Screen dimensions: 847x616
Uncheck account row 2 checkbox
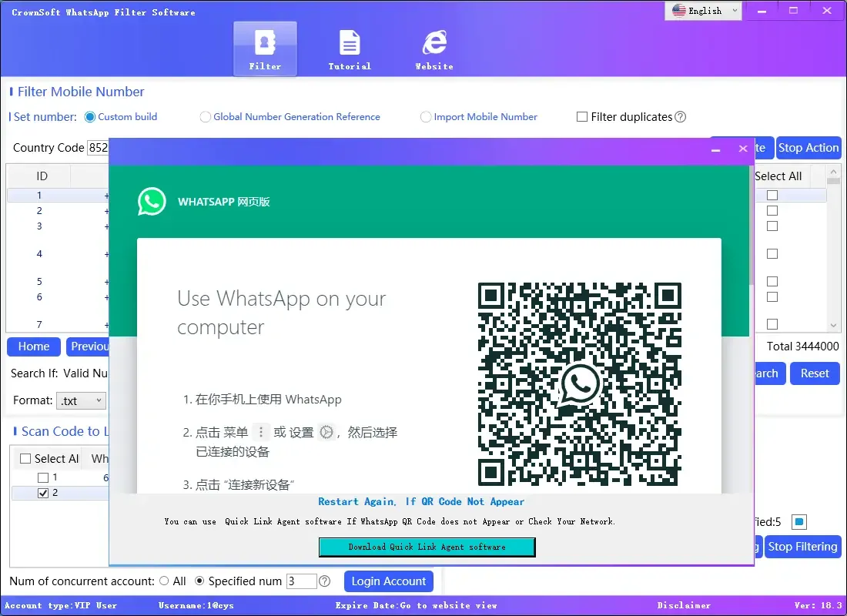coord(43,493)
